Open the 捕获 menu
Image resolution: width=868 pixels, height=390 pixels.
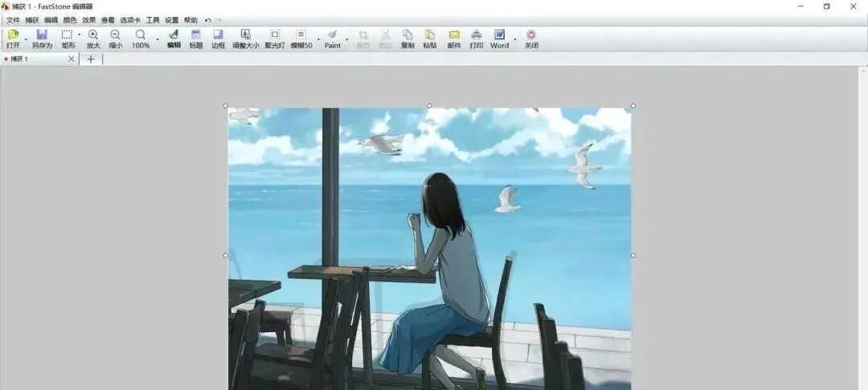32,20
